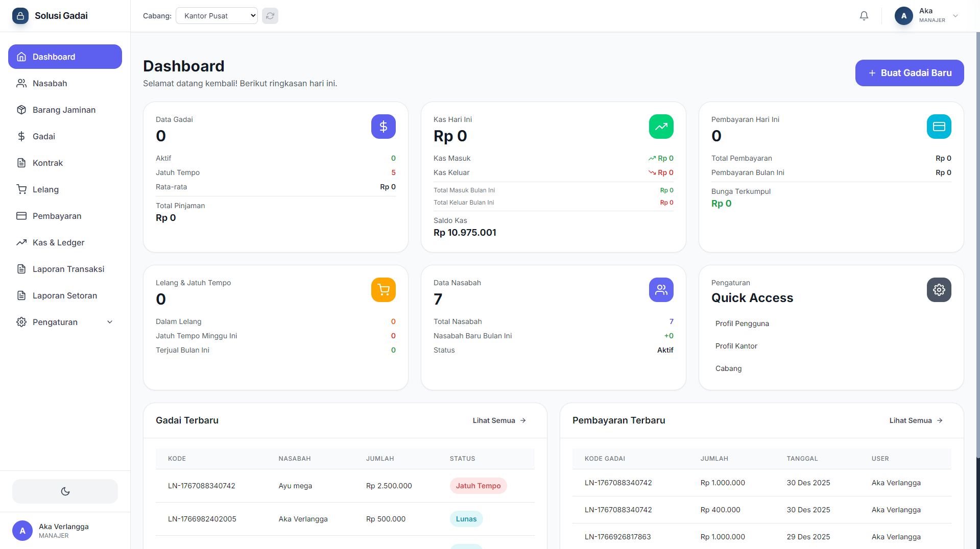980x549 pixels.
Task: Click 29 Des 2025 date cell
Action: [808, 537]
